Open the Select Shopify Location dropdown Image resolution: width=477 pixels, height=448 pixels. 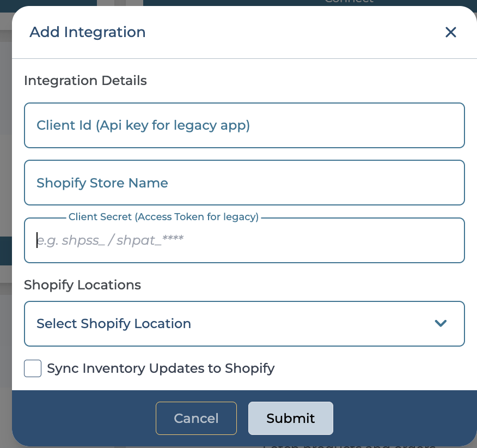coord(244,324)
